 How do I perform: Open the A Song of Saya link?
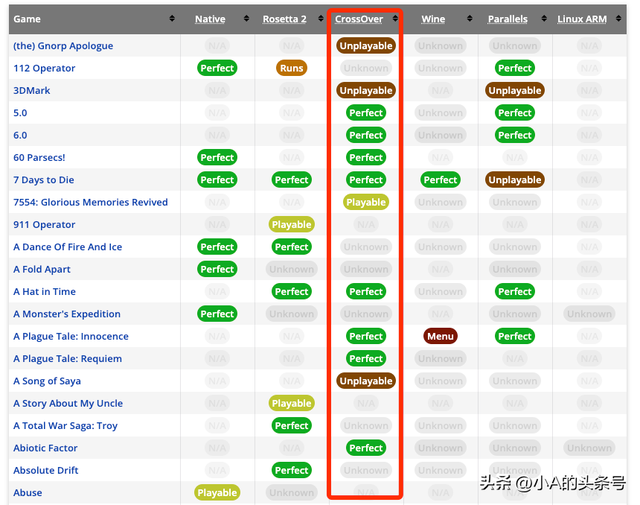(47, 381)
